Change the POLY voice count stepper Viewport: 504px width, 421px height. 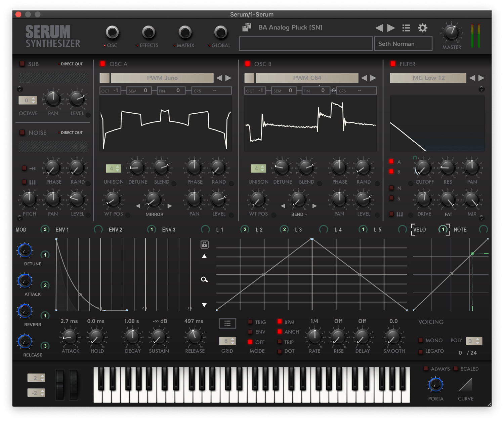coord(474,341)
